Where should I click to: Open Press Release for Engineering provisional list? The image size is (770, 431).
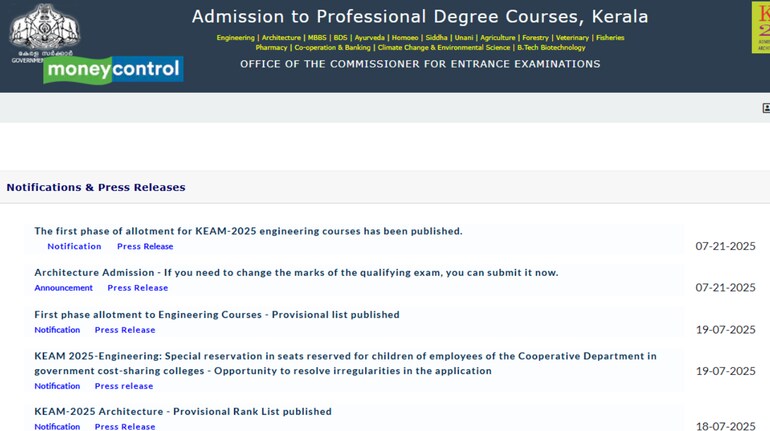pyautogui.click(x=125, y=330)
